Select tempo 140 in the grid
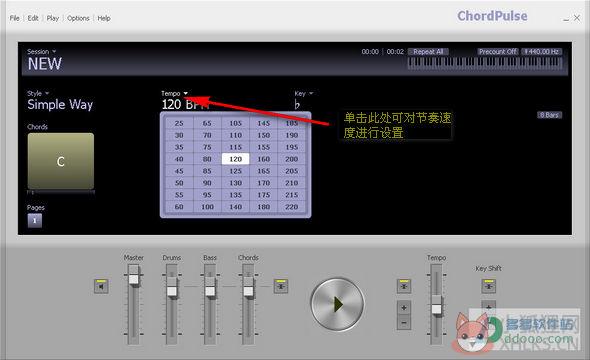 [236, 207]
